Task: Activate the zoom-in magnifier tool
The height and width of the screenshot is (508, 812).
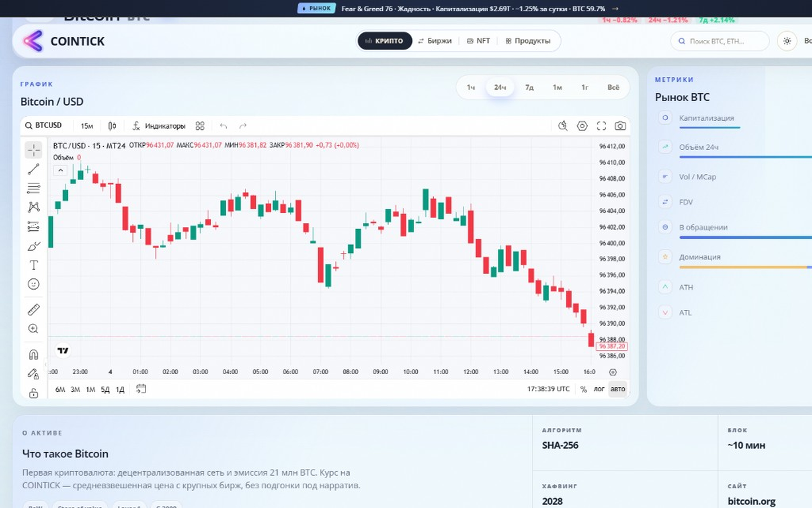Action: (34, 329)
